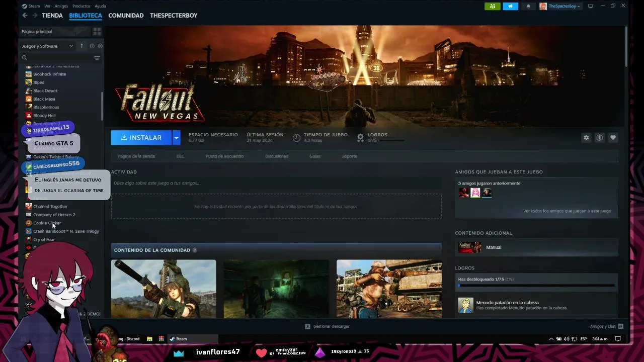Open Soporte link
Screen dimensions: 644x362
tap(349, 156)
